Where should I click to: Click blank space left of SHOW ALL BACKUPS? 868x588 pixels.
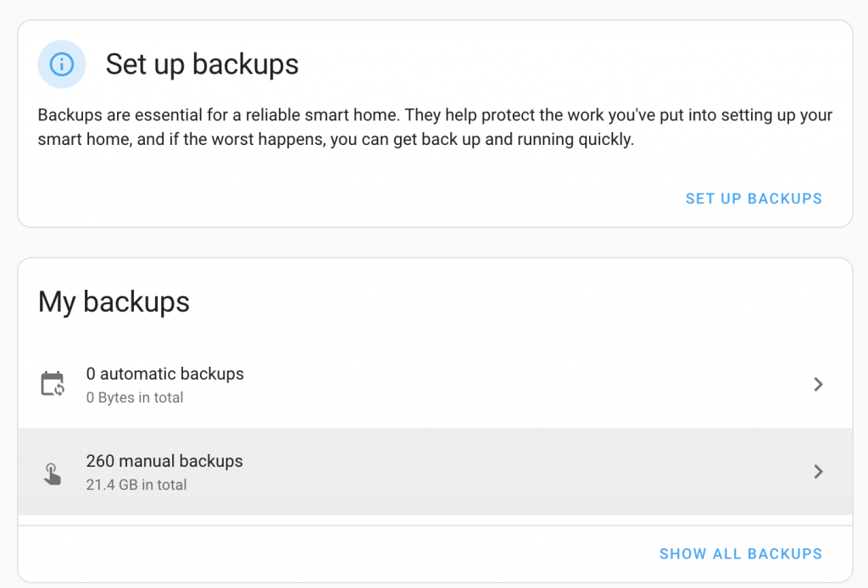point(339,553)
